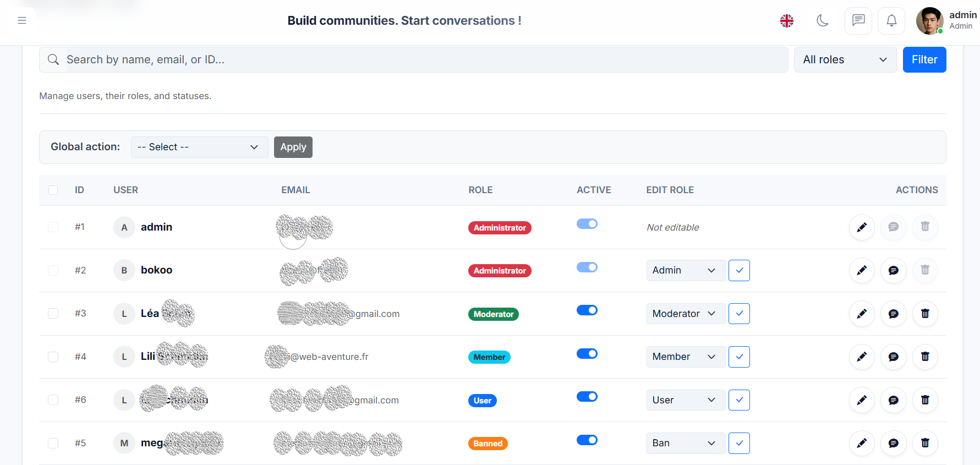The width and height of the screenshot is (980, 465).
Task: Delete user #6 with trash icon
Action: (x=925, y=400)
